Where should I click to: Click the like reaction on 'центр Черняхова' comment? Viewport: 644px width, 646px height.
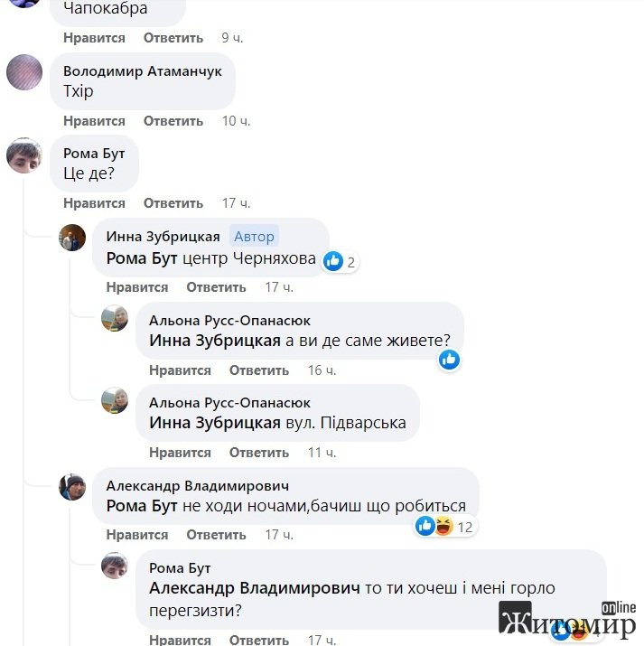point(333,261)
